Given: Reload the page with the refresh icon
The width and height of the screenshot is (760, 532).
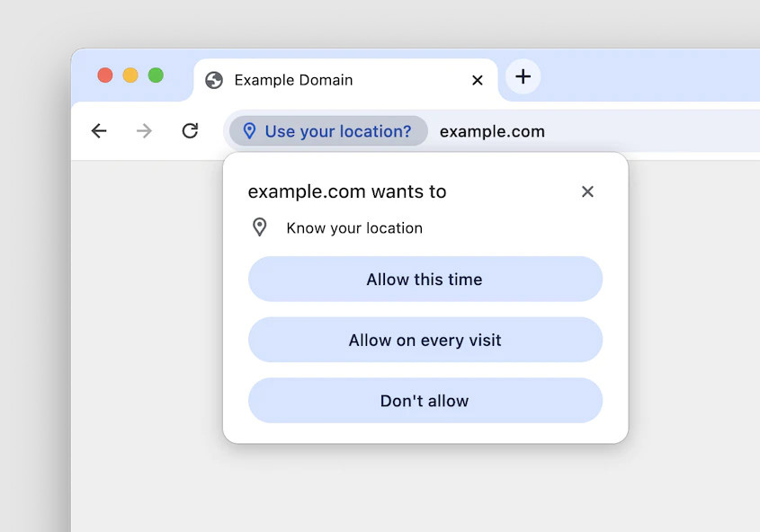Looking at the screenshot, I should point(190,130).
